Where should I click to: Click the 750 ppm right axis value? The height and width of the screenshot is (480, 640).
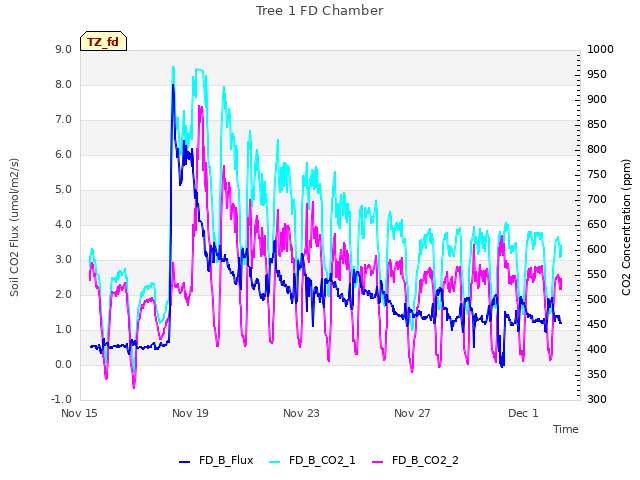[x=597, y=175]
